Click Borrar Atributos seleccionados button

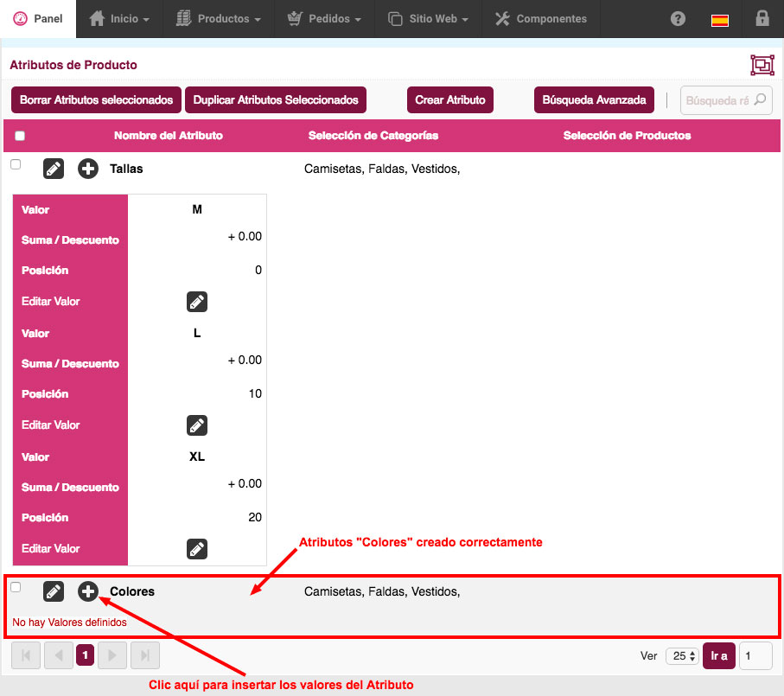pyautogui.click(x=97, y=100)
